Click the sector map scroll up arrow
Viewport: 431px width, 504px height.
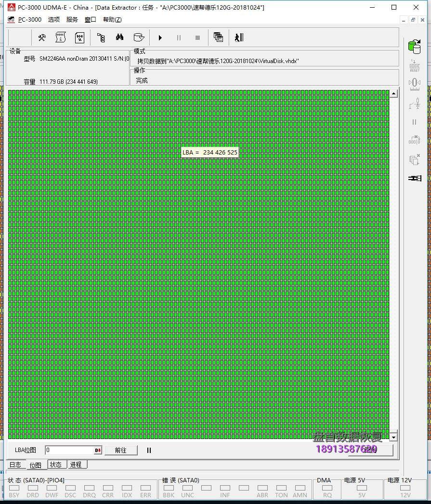394,94
